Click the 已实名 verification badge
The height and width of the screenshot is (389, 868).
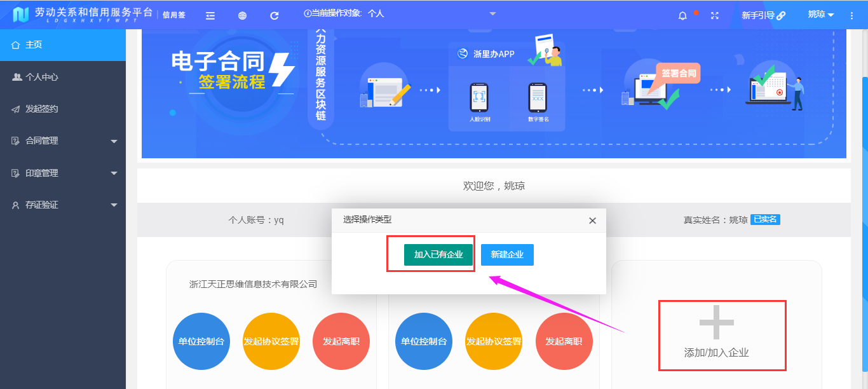click(765, 220)
